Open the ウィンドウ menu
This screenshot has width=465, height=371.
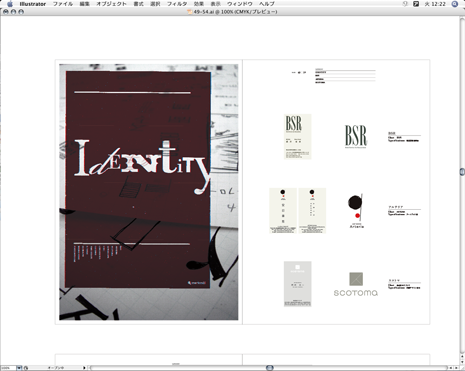click(x=240, y=4)
